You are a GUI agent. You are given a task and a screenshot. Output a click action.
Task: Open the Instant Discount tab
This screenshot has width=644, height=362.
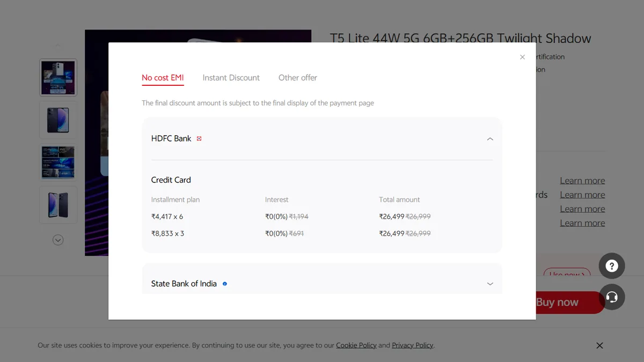pos(231,78)
